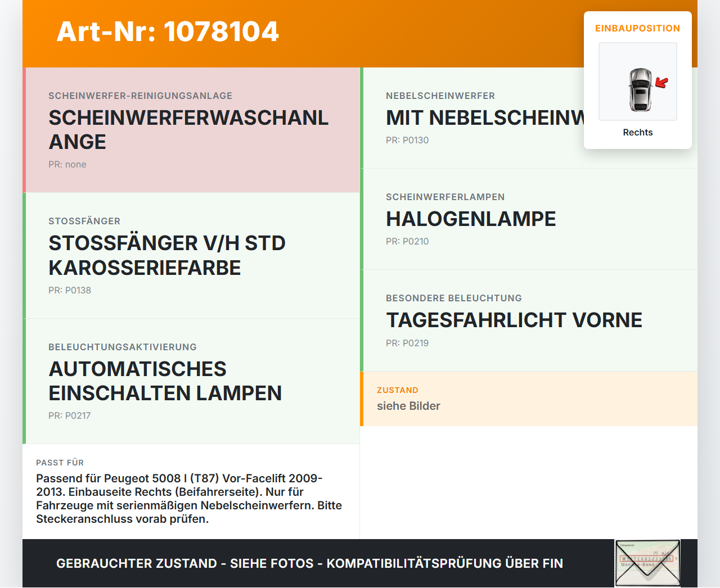This screenshot has height=588, width=720.
Task: Click the 'EINBAUPOSITION' label
Action: [x=638, y=28]
